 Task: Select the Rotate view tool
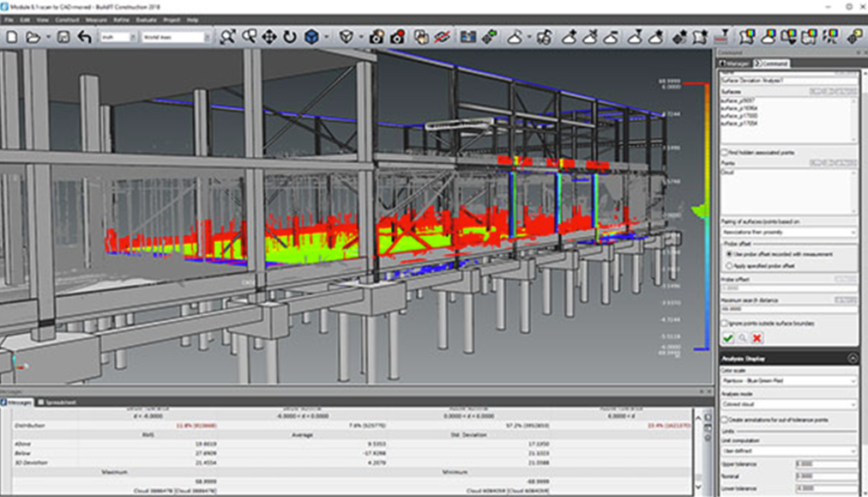point(289,37)
